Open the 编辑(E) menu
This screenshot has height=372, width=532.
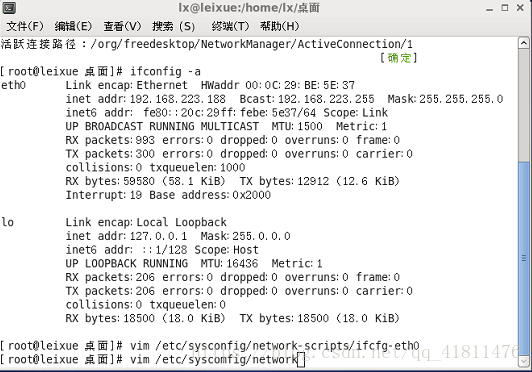[73, 26]
